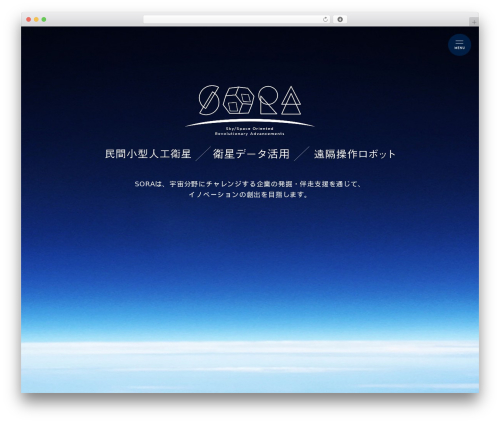Reload the page with the refresh icon

point(325,19)
